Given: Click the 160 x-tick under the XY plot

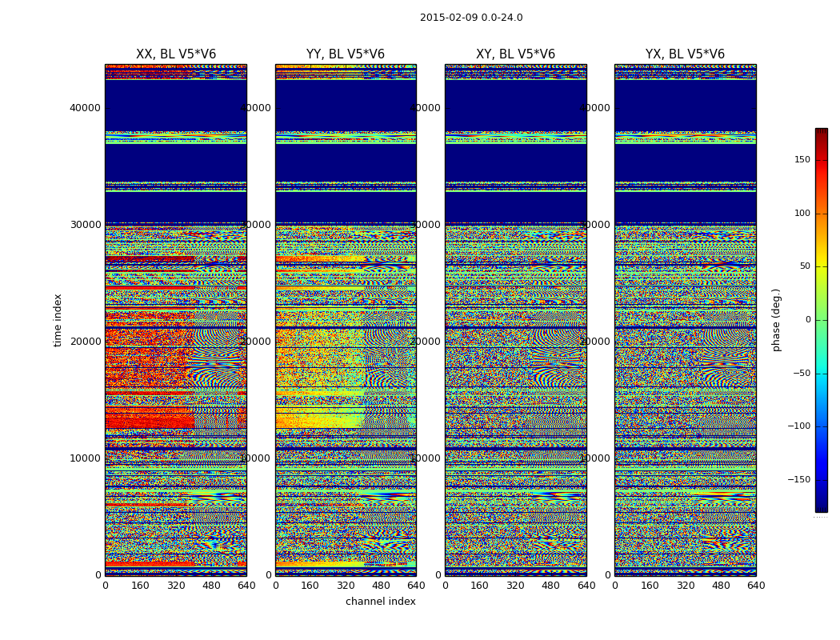Looking at the screenshot, I should (x=480, y=586).
